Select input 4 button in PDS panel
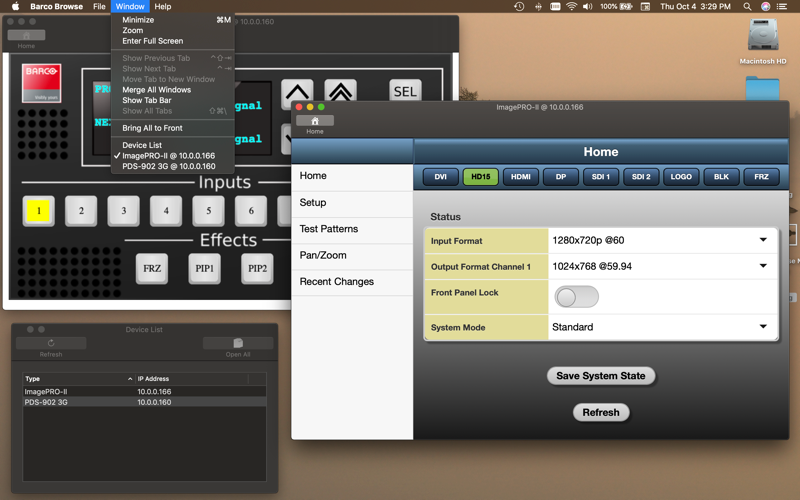 [x=166, y=211]
